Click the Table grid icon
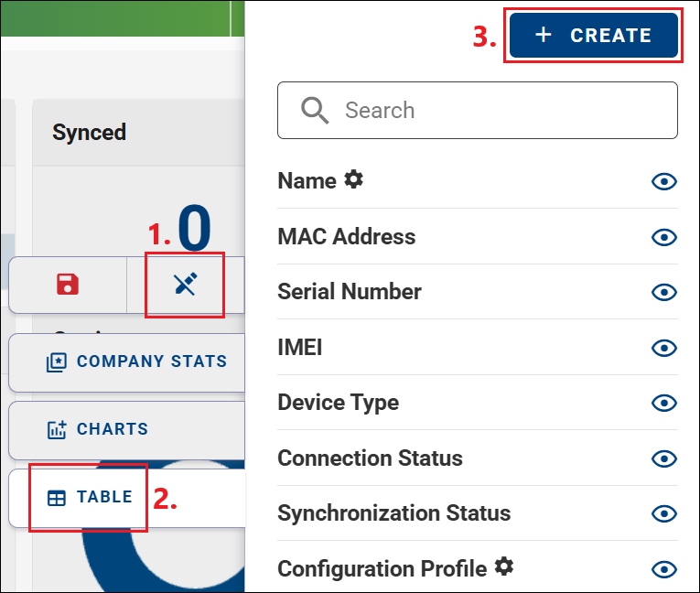This screenshot has width=700, height=593. [x=57, y=498]
